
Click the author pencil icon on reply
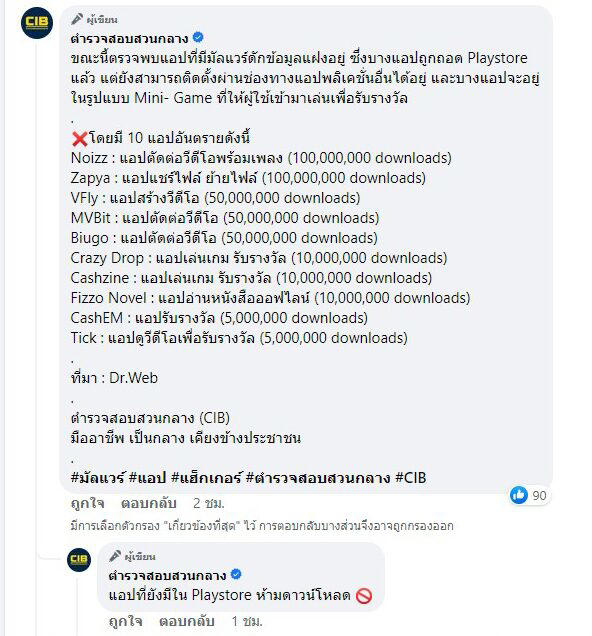pos(115,556)
